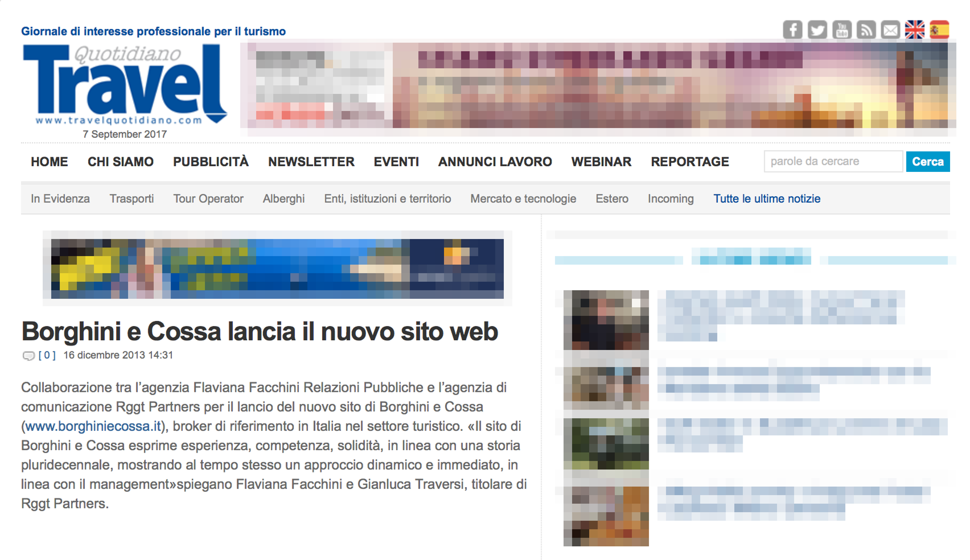970x560 pixels.
Task: Open the Twitter social icon
Action: coord(817,30)
